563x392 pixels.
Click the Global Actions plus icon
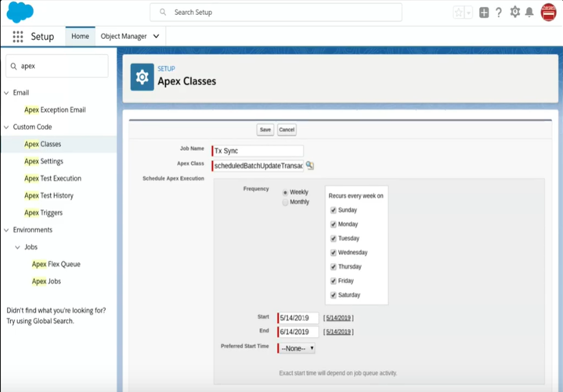pyautogui.click(x=484, y=13)
